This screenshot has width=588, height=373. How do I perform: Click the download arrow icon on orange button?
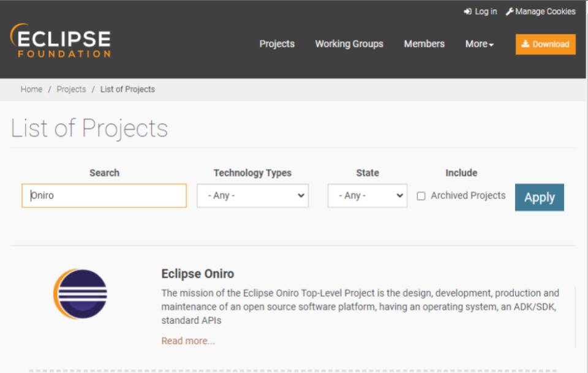[x=526, y=44]
